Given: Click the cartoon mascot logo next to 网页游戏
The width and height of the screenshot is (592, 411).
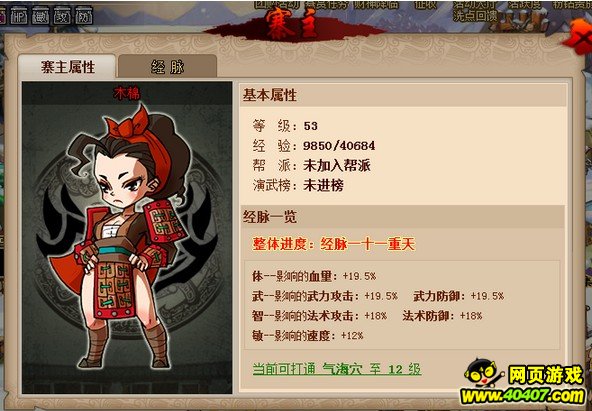Looking at the screenshot, I should [x=484, y=374].
